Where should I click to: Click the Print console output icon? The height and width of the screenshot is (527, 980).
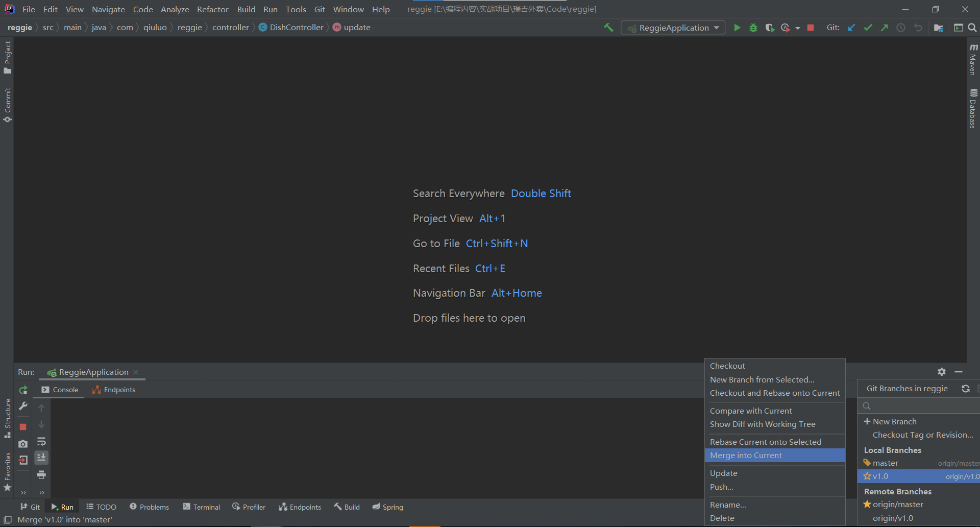click(x=41, y=475)
